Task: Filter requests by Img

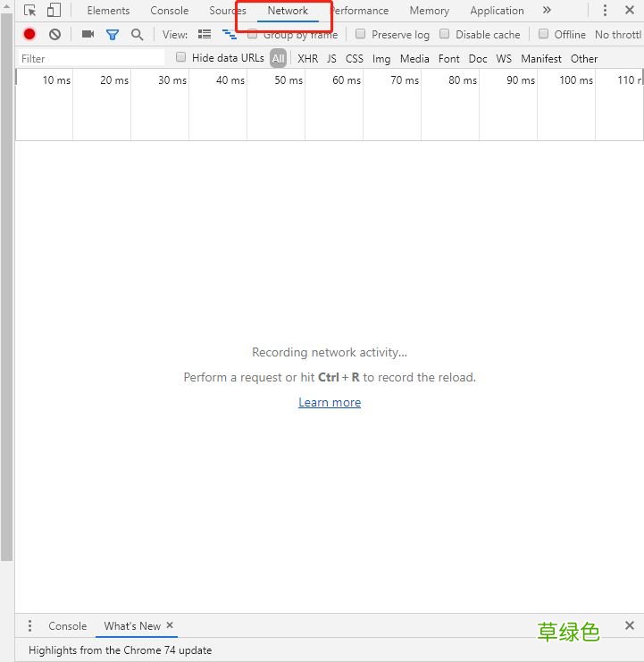Action: coord(381,59)
